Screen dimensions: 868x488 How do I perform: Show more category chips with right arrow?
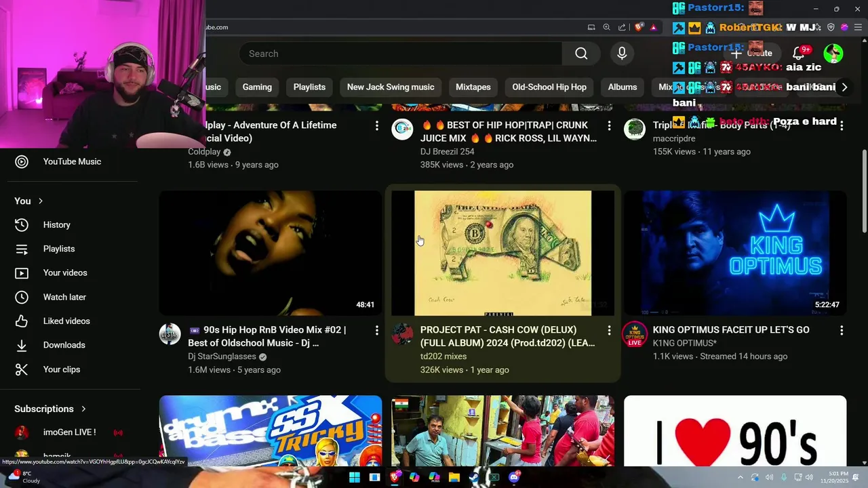(x=844, y=87)
